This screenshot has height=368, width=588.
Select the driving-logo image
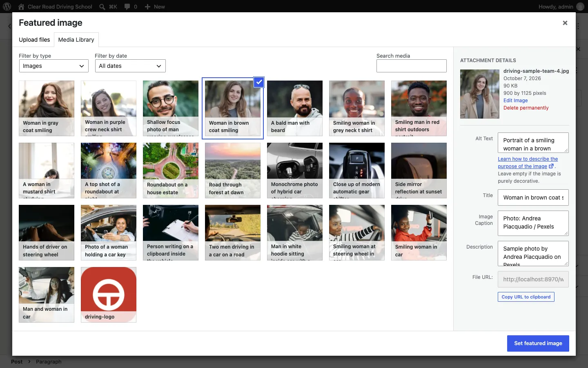point(109,295)
